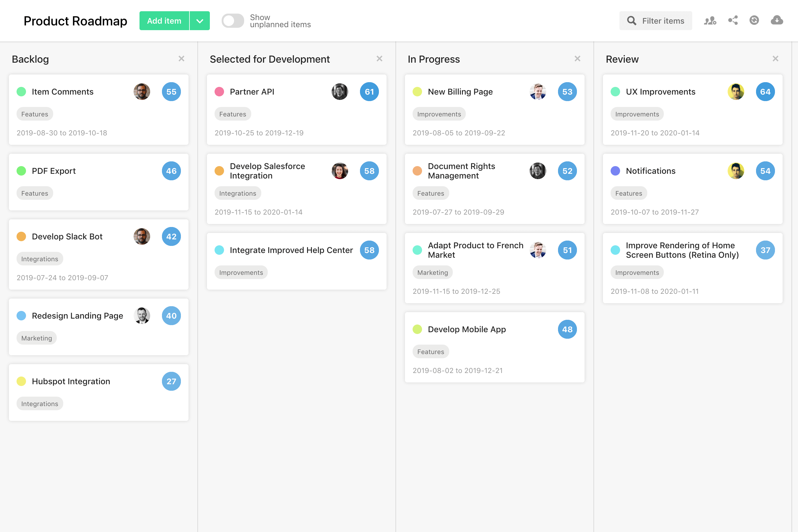Screen dimensions: 798x532
Task: Open the assignee avatar on Partner API card
Action: point(340,92)
